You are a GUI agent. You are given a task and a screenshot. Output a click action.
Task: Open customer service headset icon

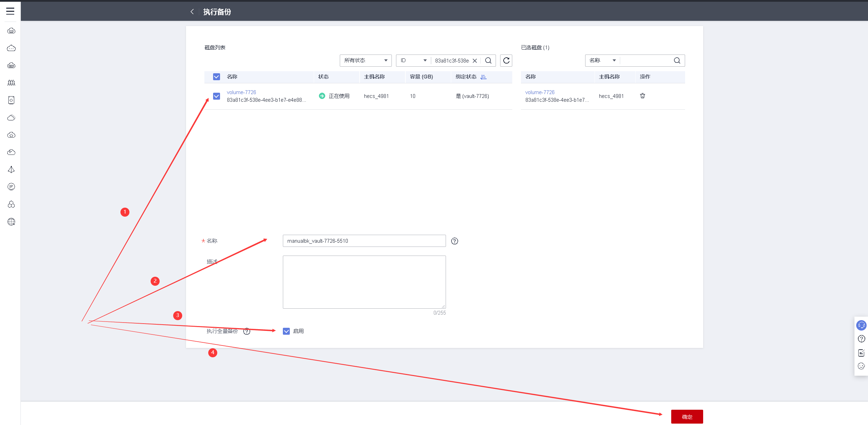(861, 325)
